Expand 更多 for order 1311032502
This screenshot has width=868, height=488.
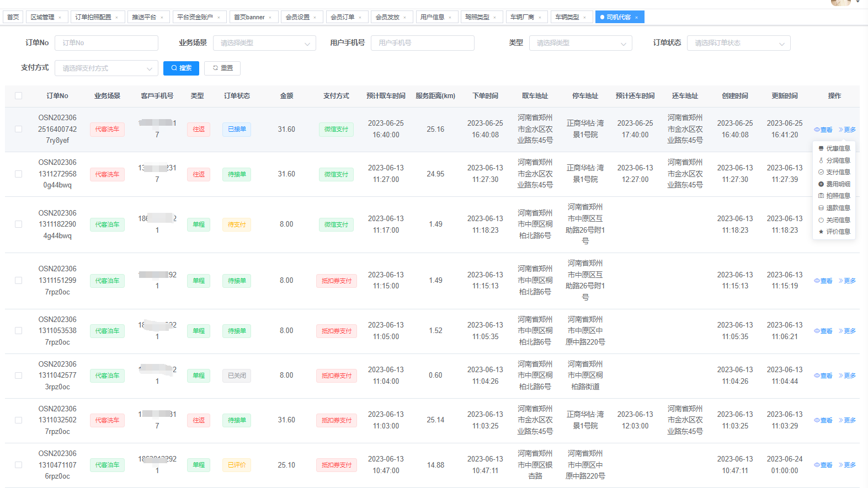tap(848, 420)
